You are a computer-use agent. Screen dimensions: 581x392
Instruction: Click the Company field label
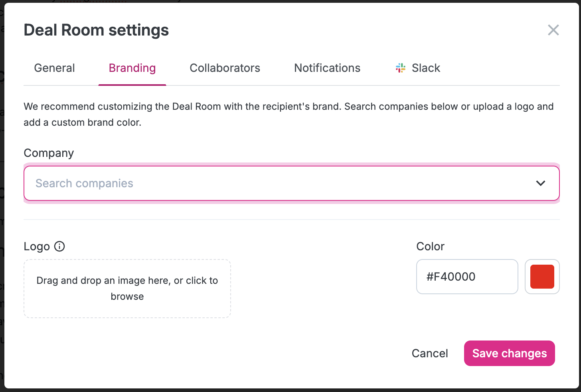coord(49,153)
